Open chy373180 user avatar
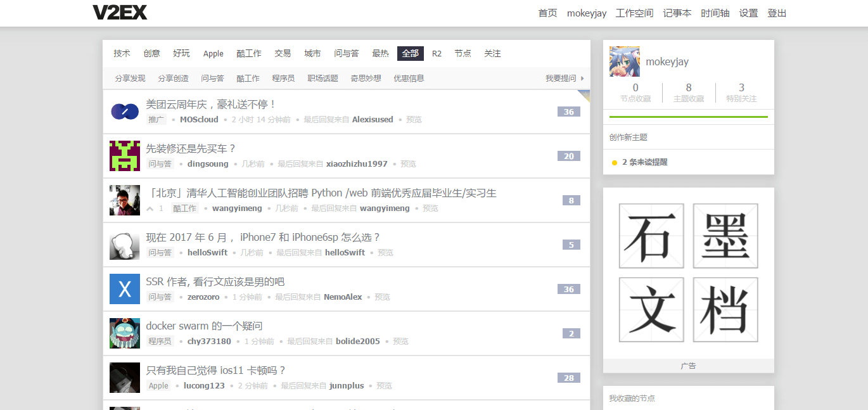Viewport: 868px width, 410px height. pyautogui.click(x=125, y=333)
